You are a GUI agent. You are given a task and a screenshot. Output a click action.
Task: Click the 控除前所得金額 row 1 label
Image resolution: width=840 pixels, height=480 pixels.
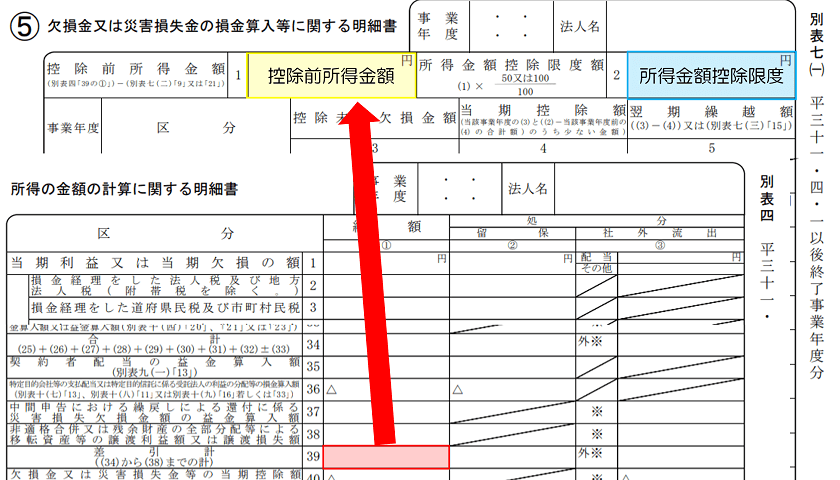click(136, 75)
